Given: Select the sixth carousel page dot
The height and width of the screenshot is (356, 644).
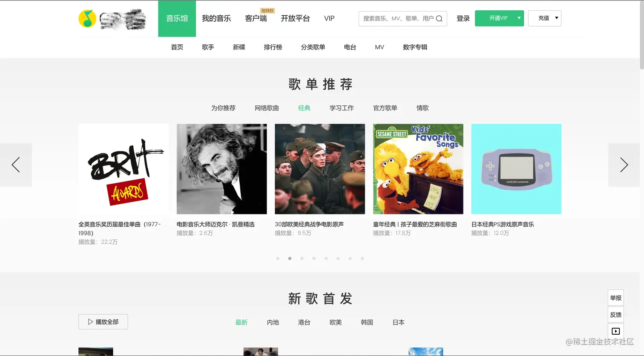Looking at the screenshot, I should [x=338, y=258].
